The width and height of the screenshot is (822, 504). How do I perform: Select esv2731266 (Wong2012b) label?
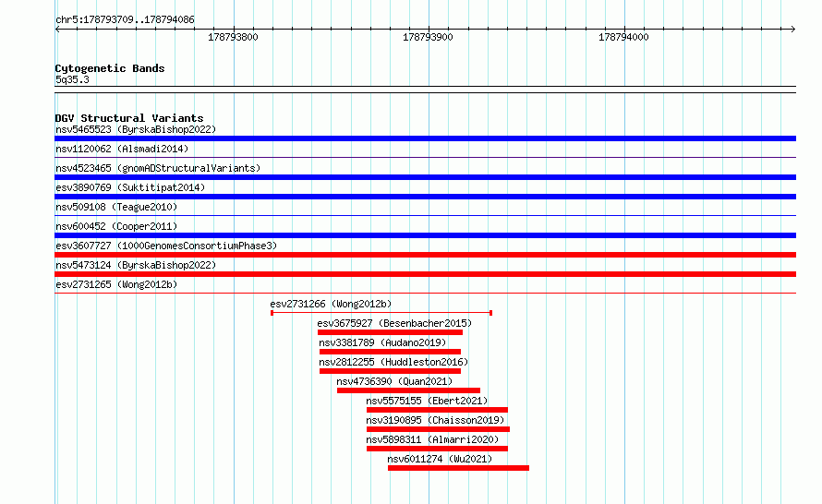331,304
